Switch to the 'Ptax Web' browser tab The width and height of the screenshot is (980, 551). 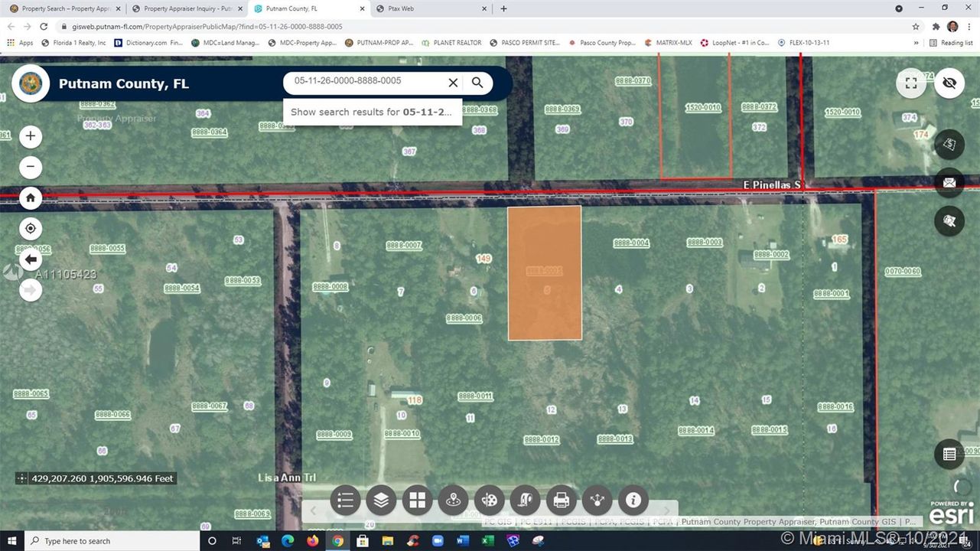click(431, 8)
